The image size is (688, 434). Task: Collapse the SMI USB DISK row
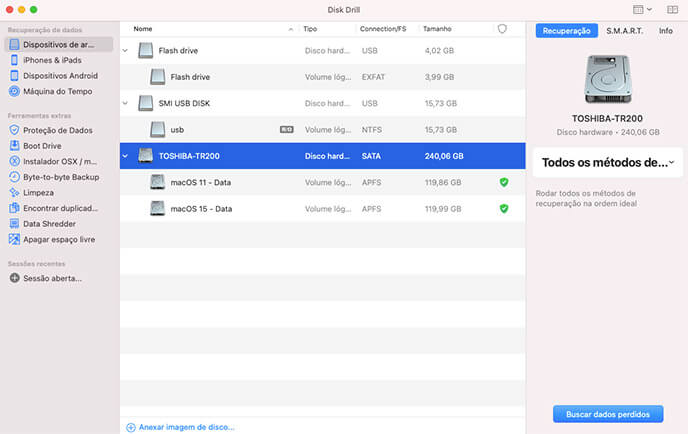(x=125, y=103)
